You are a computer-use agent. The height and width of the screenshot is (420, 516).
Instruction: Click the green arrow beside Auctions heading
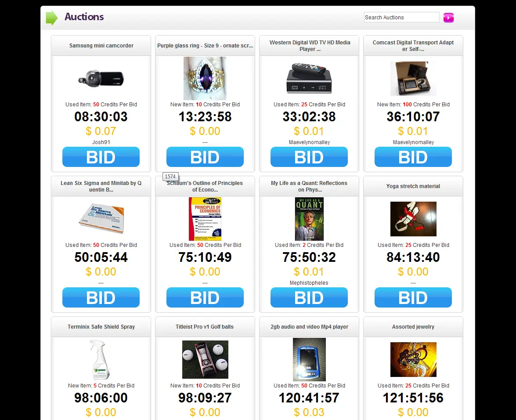pos(52,18)
